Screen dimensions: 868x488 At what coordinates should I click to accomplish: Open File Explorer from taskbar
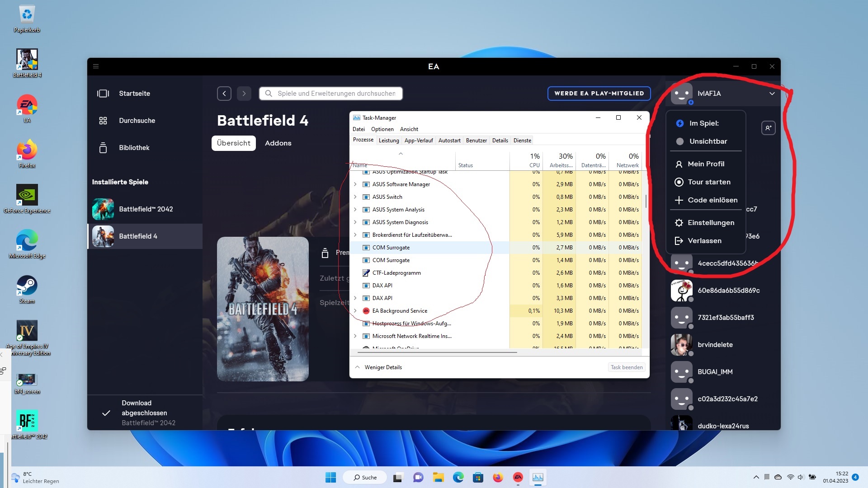[x=438, y=478]
